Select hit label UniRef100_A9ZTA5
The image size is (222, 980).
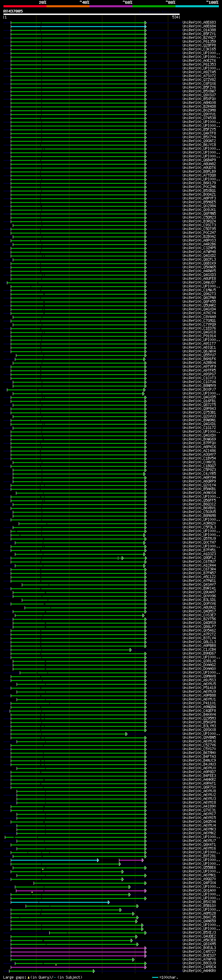(199, 72)
